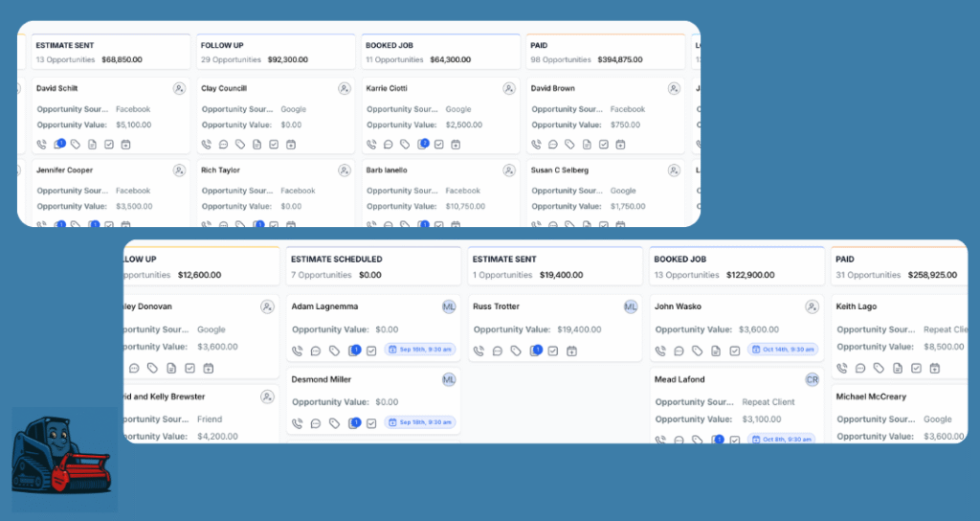Viewport: 980px width, 521px height.
Task: Open the tag icon on John Wasko's card
Action: [698, 351]
